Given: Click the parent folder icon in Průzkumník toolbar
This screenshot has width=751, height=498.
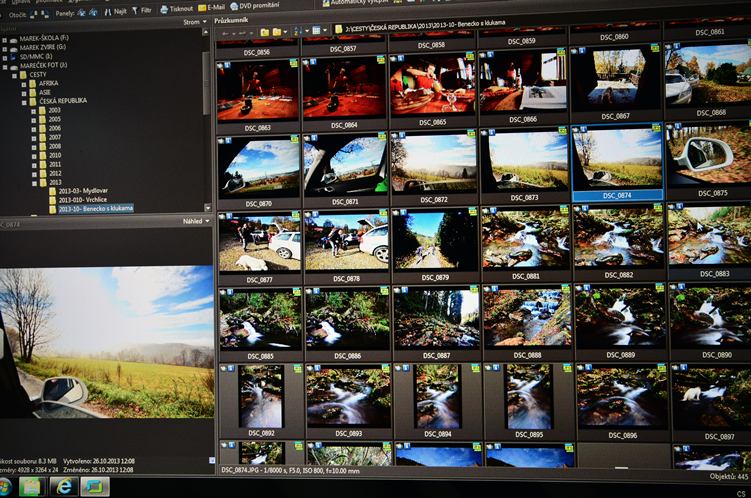Looking at the screenshot, I should [264, 32].
